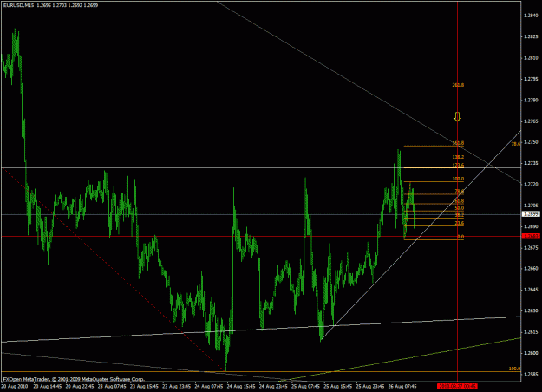542x392 pixels.
Task: Select the 261.8 Fibonacci level label
Action: click(458, 85)
